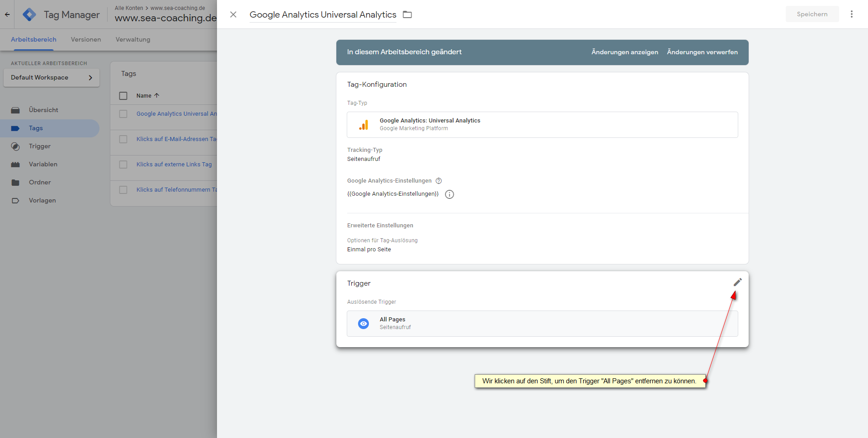Viewport: 868px width, 438px height.
Task: Toggle the select-all checkbox in Tags header
Action: [123, 96]
